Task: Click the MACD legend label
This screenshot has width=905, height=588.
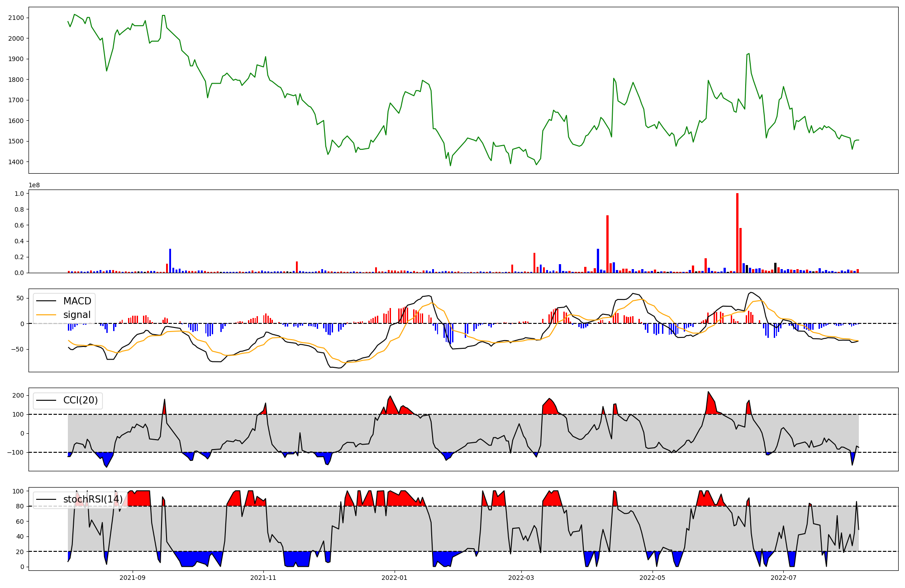Action: coord(77,301)
